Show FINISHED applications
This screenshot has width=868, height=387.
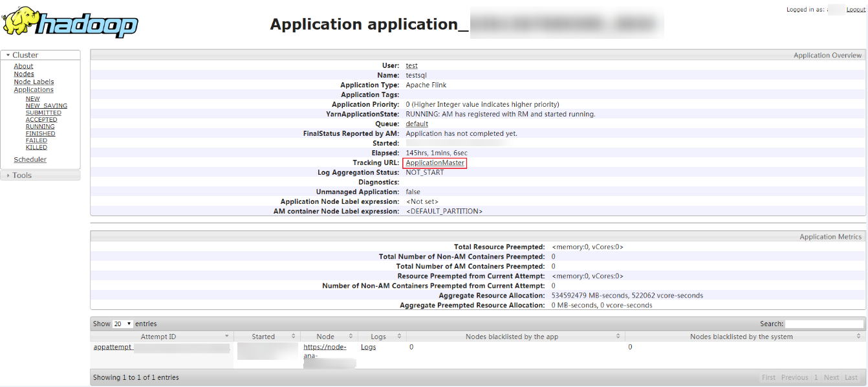(40, 133)
